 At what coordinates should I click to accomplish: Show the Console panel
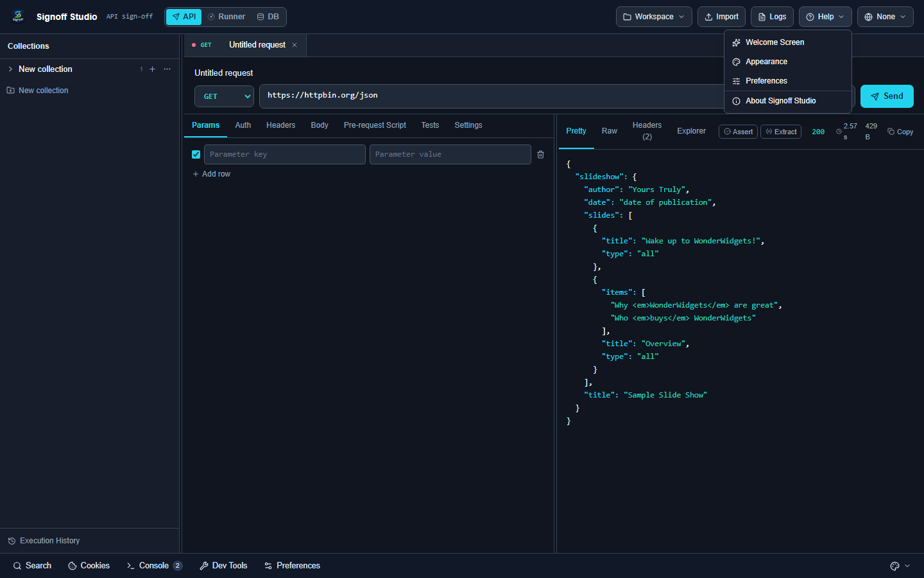tap(154, 566)
